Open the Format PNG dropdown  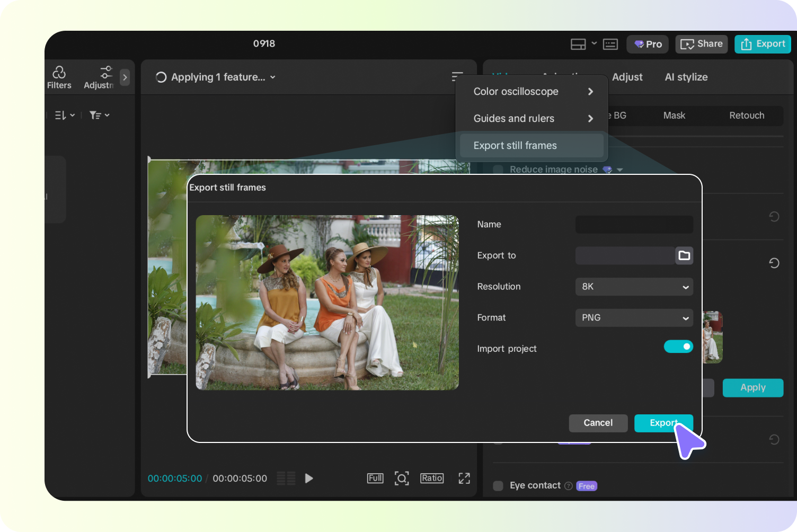coord(634,317)
